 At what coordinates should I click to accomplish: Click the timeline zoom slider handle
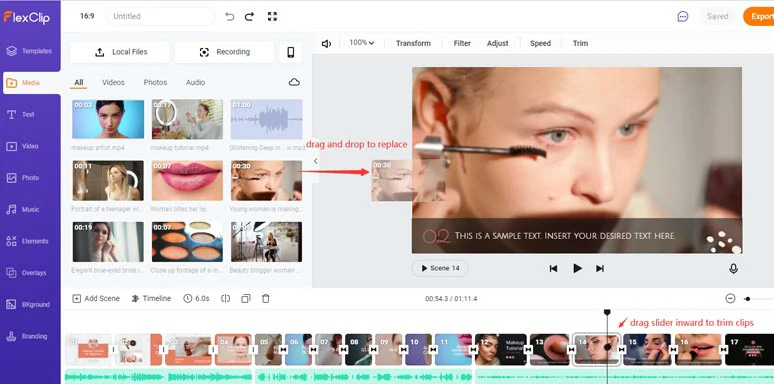coord(747,299)
